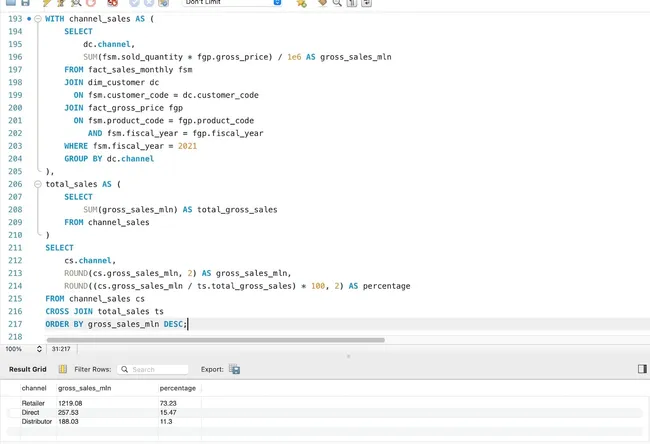
Task: Toggle the continue-on-error toolbar button
Action: coord(113,3)
